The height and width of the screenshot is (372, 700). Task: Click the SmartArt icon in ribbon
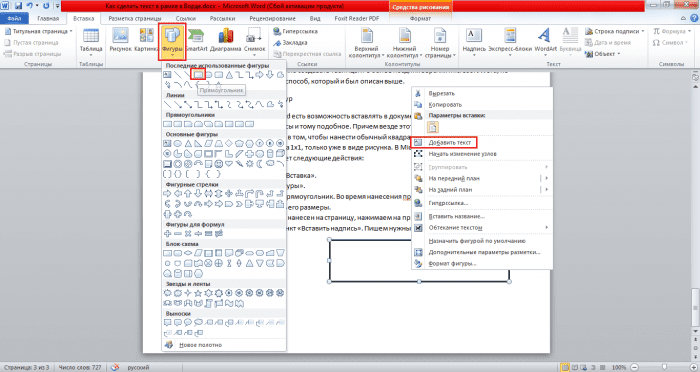click(x=196, y=40)
